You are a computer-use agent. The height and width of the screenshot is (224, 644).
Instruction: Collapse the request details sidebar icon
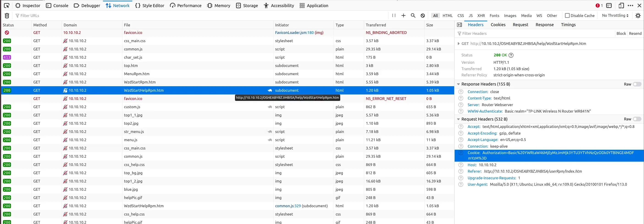459,25
